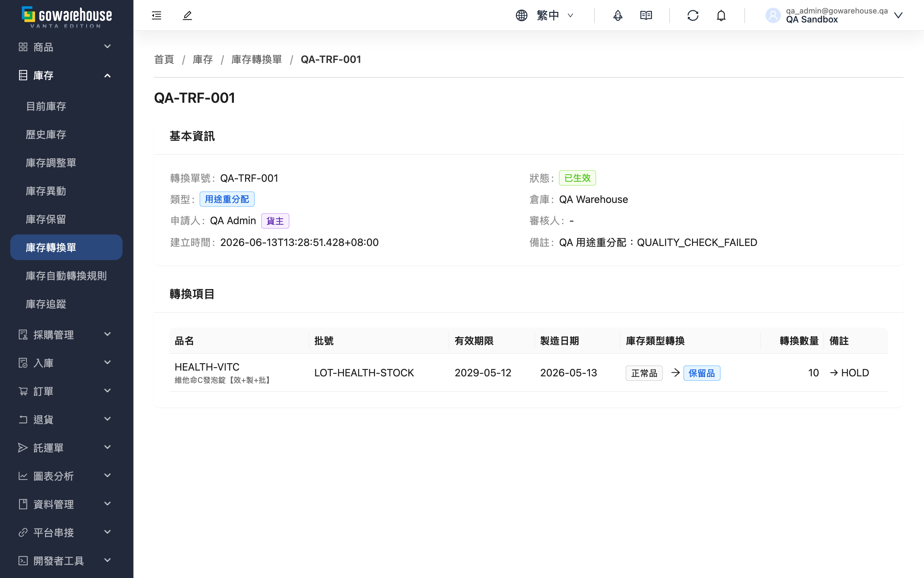Click the 已生效 status tag

pos(577,178)
